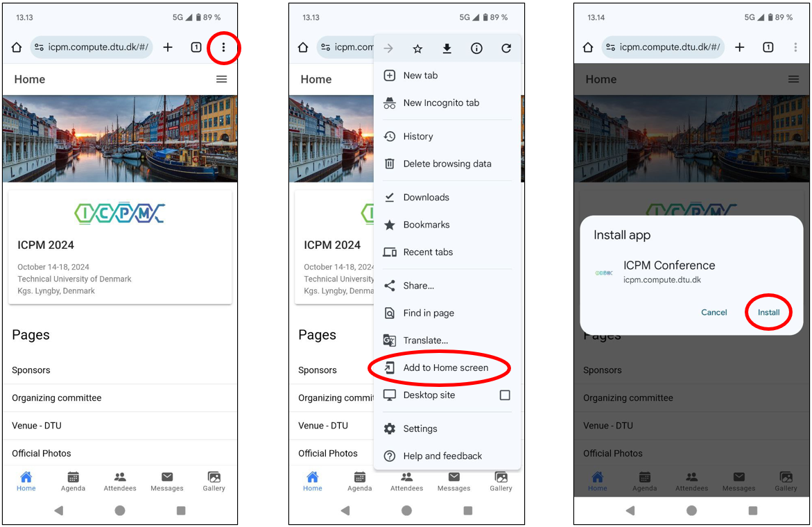Tap the download arrow icon in Chrome menu
This screenshot has height=527, width=812.
pyautogui.click(x=447, y=49)
